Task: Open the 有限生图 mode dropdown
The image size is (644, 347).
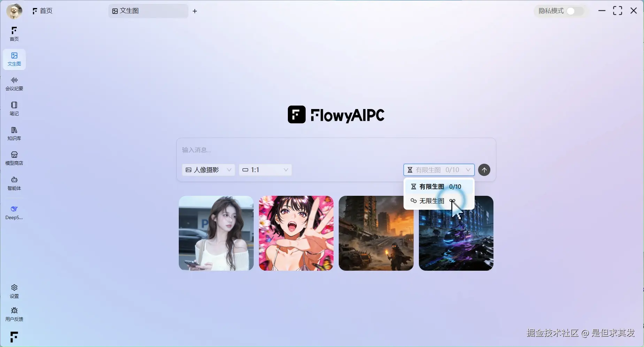Action: pyautogui.click(x=438, y=170)
